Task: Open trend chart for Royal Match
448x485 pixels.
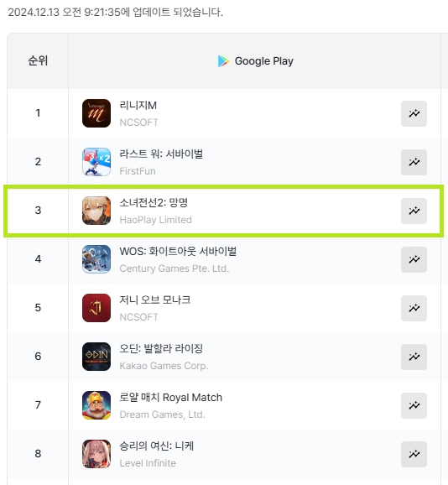Action: pos(414,405)
